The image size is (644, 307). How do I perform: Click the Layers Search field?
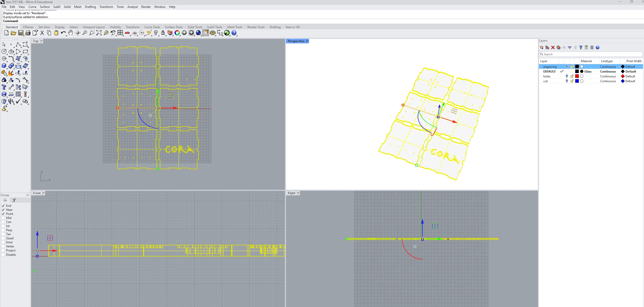[591, 54]
